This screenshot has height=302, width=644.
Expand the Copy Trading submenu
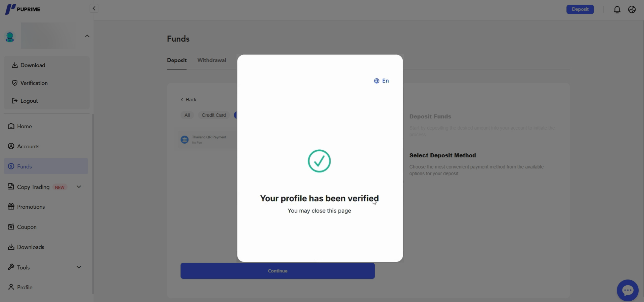79,187
